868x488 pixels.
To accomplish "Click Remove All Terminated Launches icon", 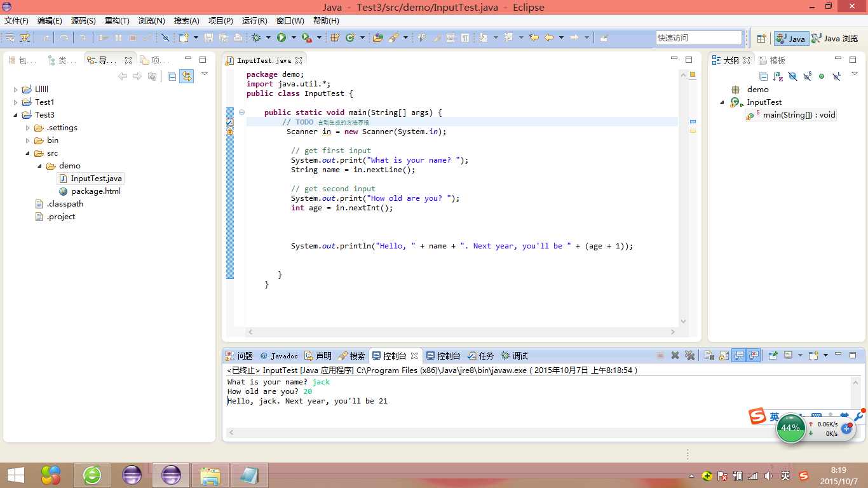I will [x=689, y=355].
